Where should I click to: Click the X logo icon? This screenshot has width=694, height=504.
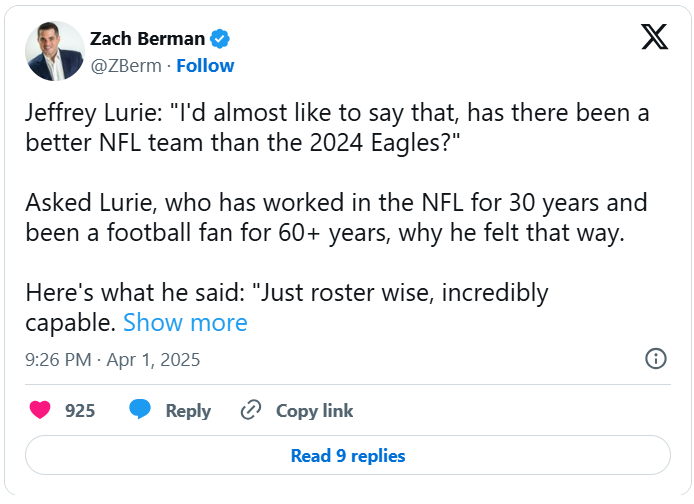point(654,38)
